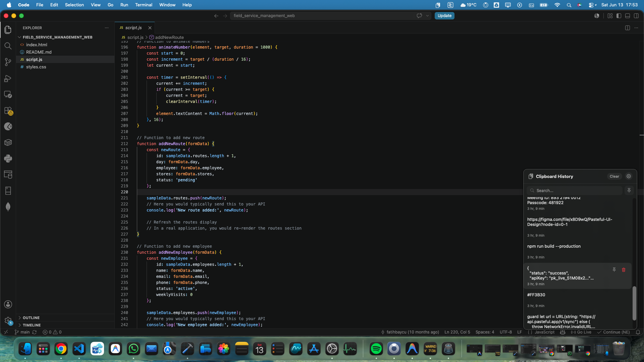Go forward using the title bar arrow
Viewport: 644px width, 362px height.
click(x=225, y=16)
